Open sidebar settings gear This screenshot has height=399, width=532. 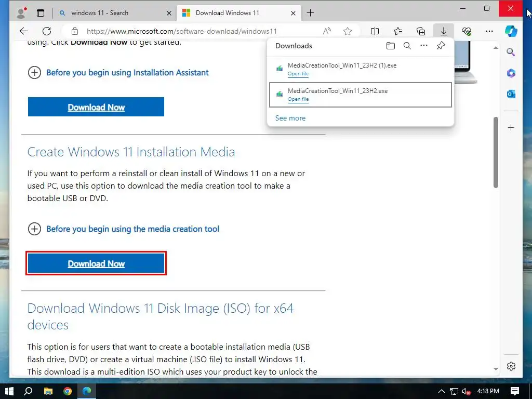coord(511,366)
